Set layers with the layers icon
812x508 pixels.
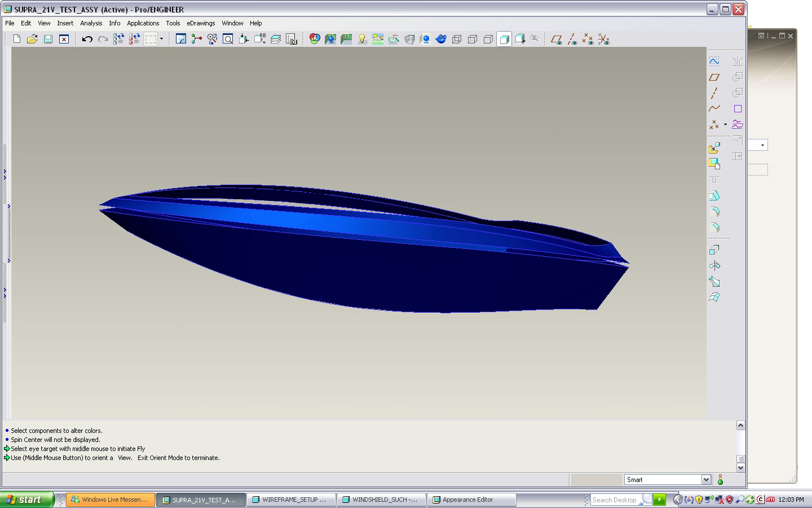click(x=276, y=39)
